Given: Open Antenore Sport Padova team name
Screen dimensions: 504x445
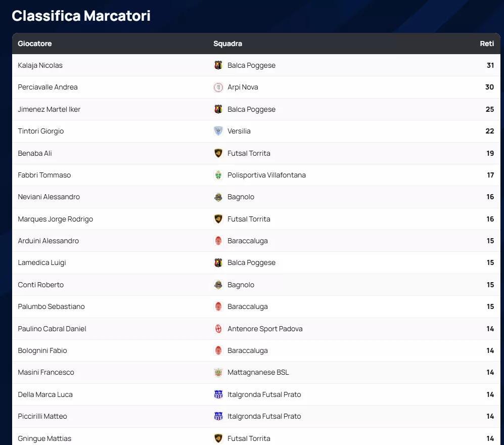Looking at the screenshot, I should 265,329.
